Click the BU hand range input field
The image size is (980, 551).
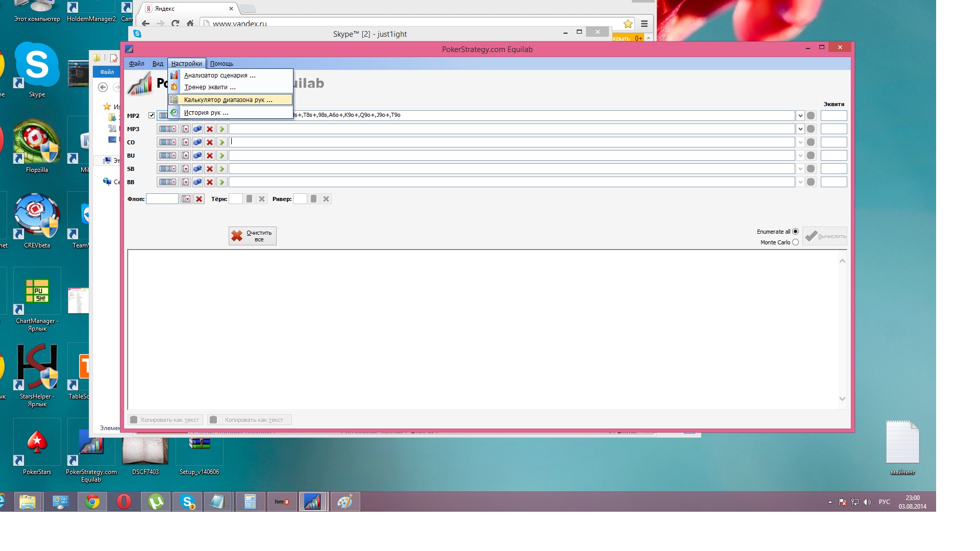point(511,156)
